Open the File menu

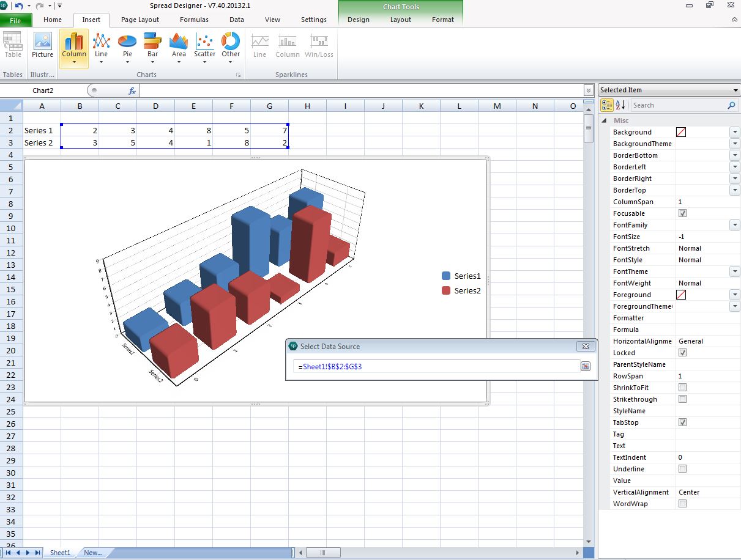15,20
